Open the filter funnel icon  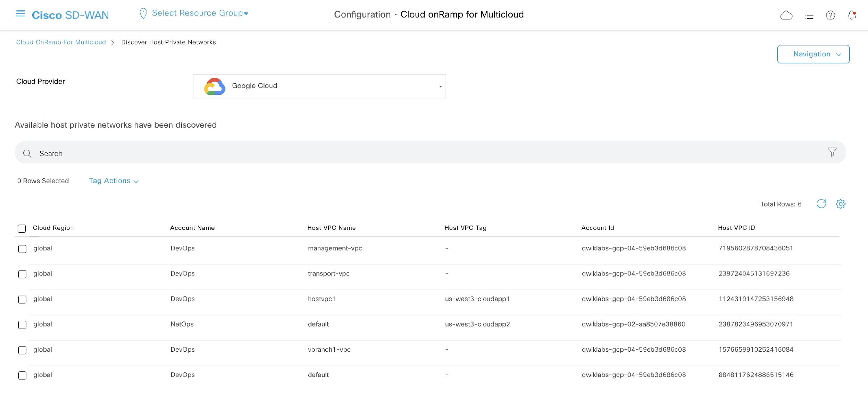coord(832,152)
